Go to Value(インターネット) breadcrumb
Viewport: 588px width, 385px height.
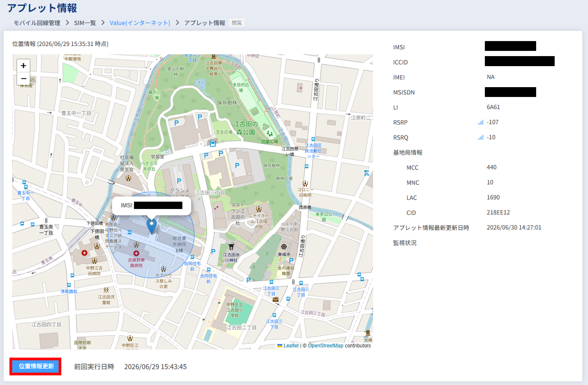point(140,23)
